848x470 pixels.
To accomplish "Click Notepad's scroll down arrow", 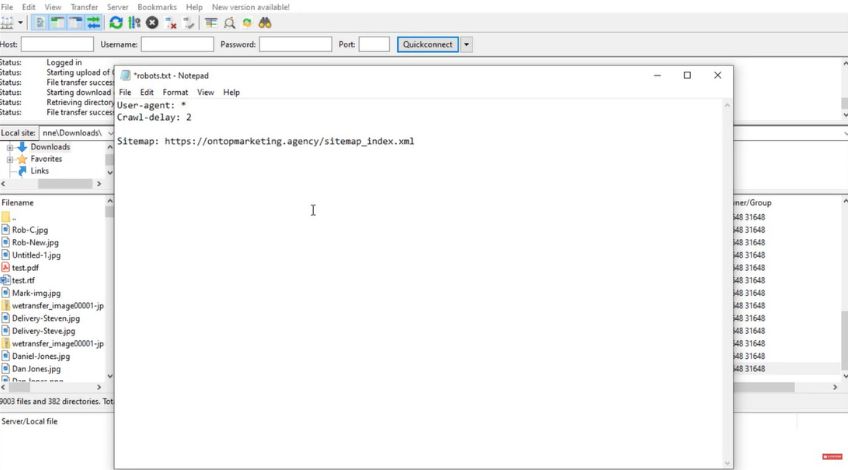I will click(x=727, y=464).
